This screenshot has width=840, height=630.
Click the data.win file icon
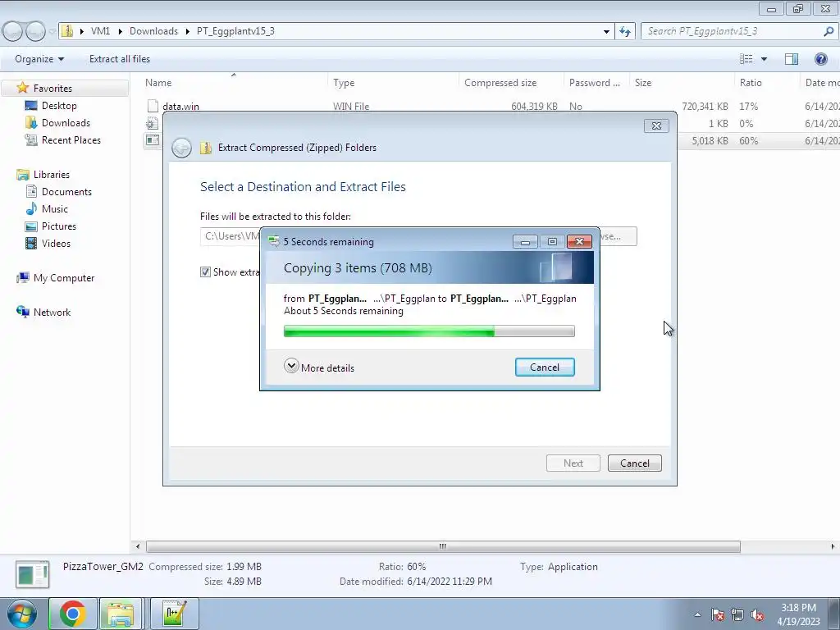pyautogui.click(x=153, y=106)
